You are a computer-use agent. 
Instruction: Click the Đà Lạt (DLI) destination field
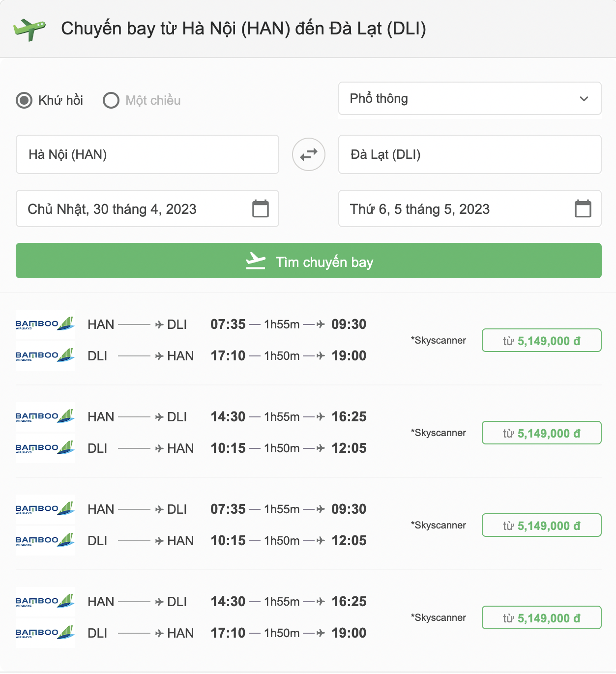coord(470,154)
